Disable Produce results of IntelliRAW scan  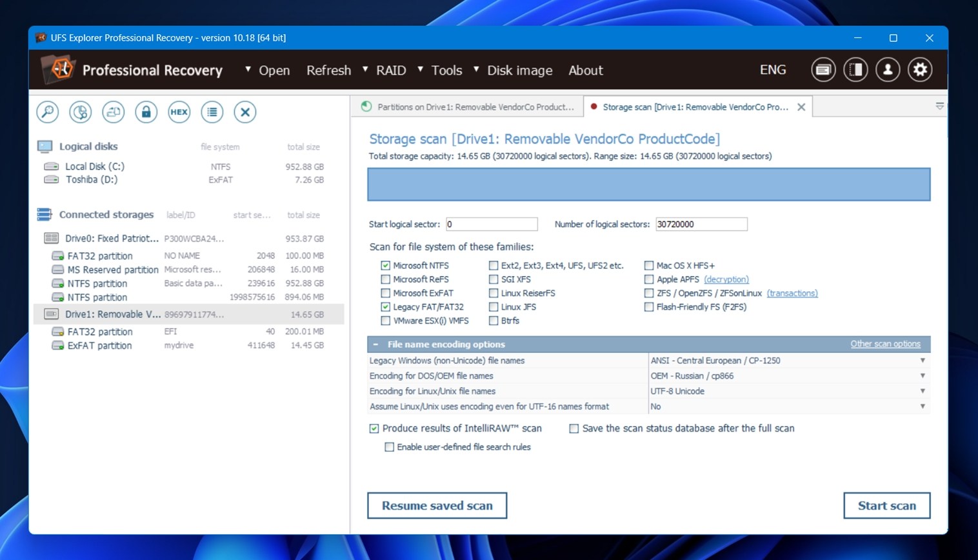click(x=374, y=429)
